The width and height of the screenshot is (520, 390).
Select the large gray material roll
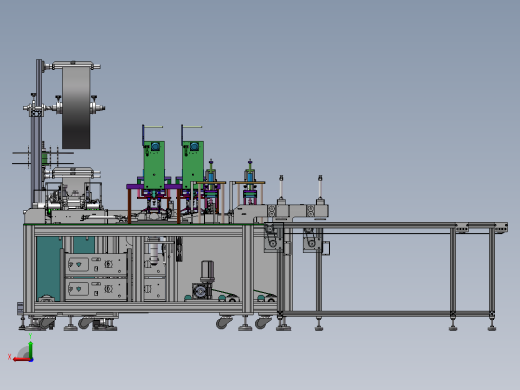(x=76, y=107)
